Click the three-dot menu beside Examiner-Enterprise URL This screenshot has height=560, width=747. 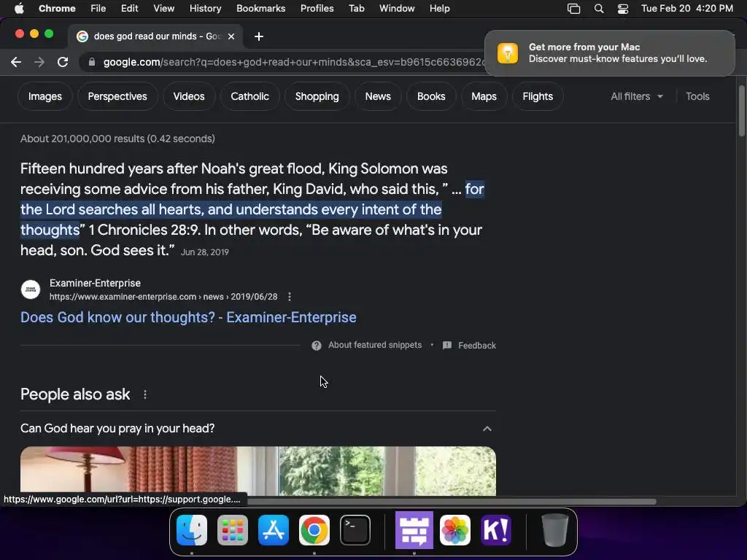(290, 297)
